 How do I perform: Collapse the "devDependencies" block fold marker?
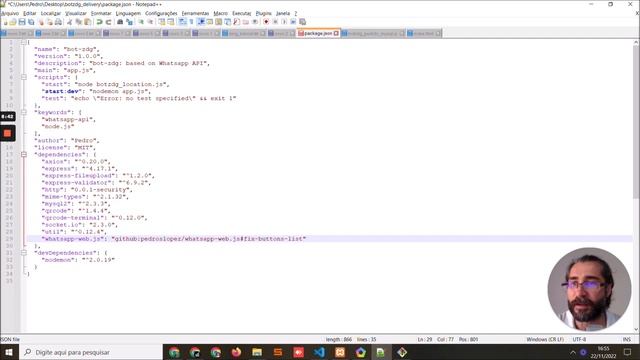[x=24, y=253]
